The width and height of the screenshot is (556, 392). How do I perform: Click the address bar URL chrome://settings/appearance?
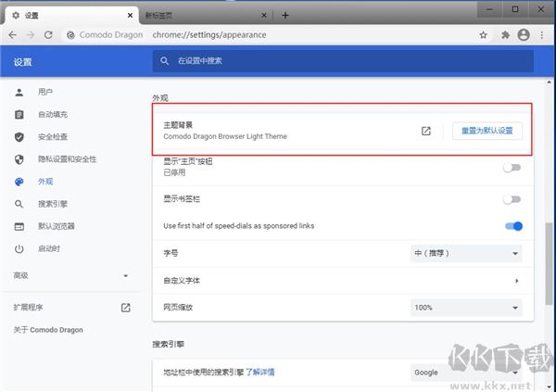[209, 35]
